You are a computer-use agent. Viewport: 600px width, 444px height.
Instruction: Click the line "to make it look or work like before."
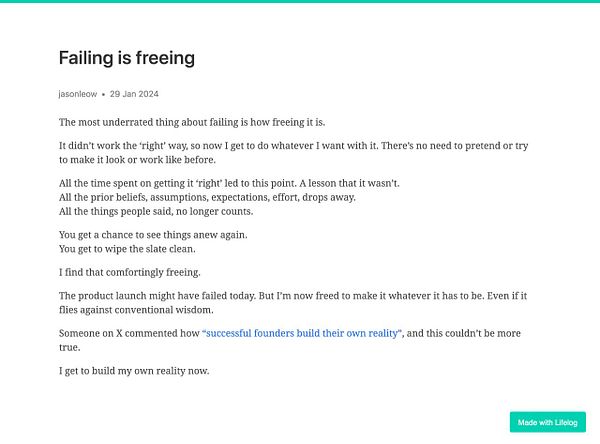137,160
